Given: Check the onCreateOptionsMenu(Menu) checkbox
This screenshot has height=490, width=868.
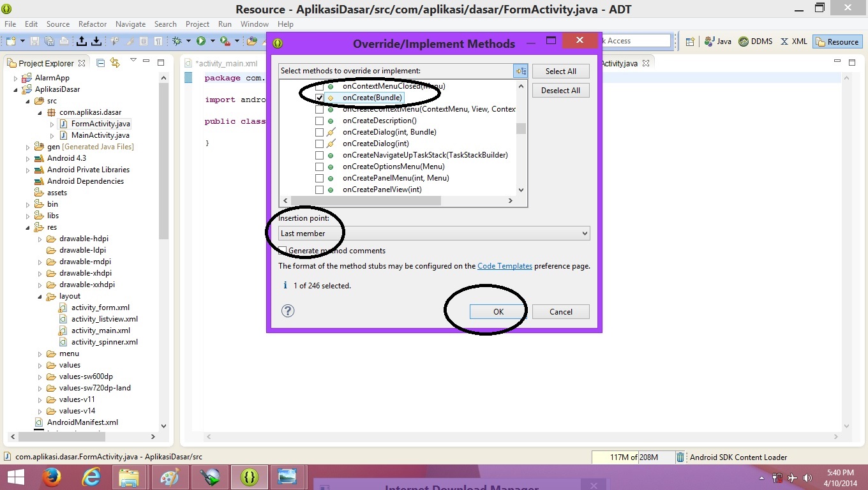Looking at the screenshot, I should point(320,167).
